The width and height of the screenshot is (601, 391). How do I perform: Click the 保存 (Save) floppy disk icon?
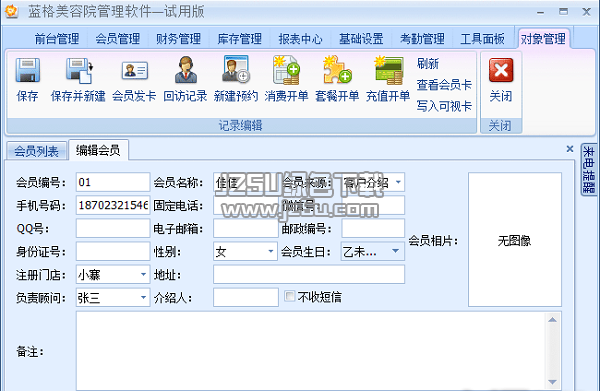tap(28, 70)
